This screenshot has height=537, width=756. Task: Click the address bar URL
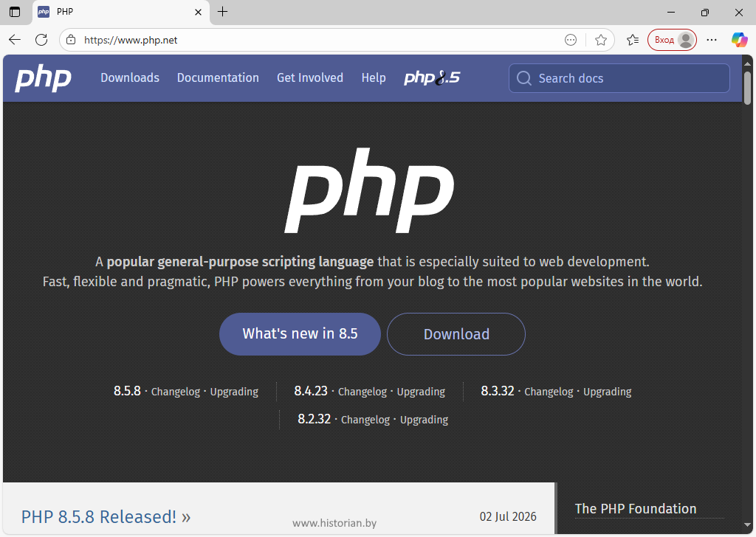(131, 40)
